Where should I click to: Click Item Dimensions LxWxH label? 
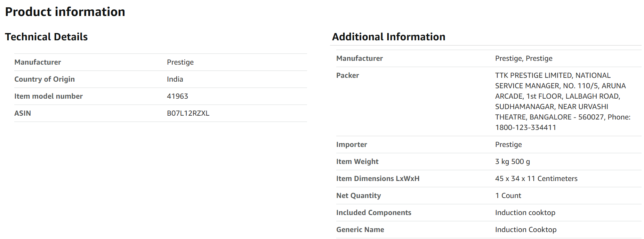378,179
